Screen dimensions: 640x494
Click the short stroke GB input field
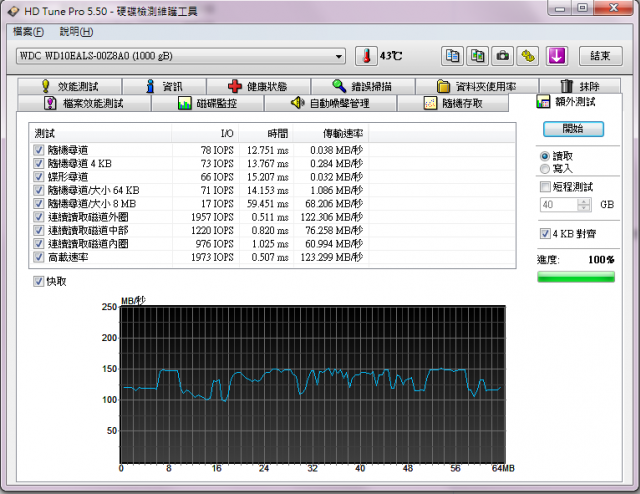(559, 205)
